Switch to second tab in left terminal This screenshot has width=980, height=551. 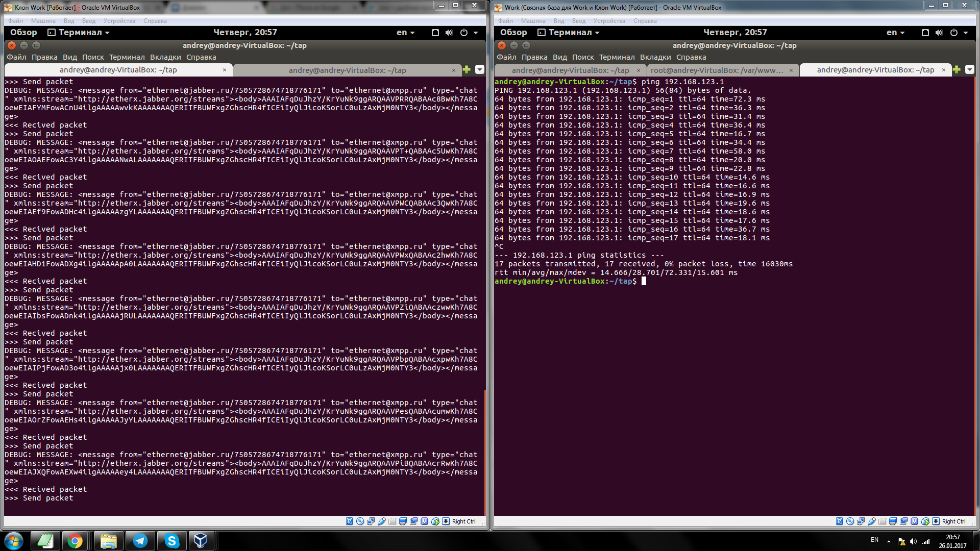click(x=347, y=70)
